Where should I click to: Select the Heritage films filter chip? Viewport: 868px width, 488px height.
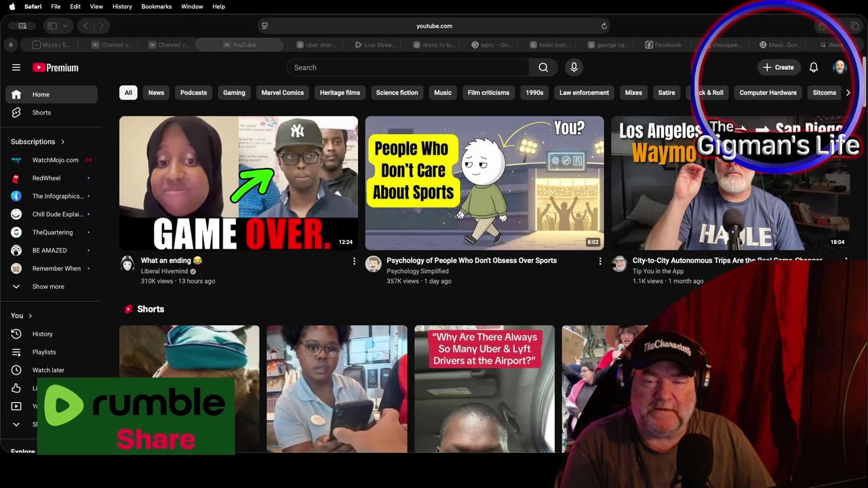[340, 93]
